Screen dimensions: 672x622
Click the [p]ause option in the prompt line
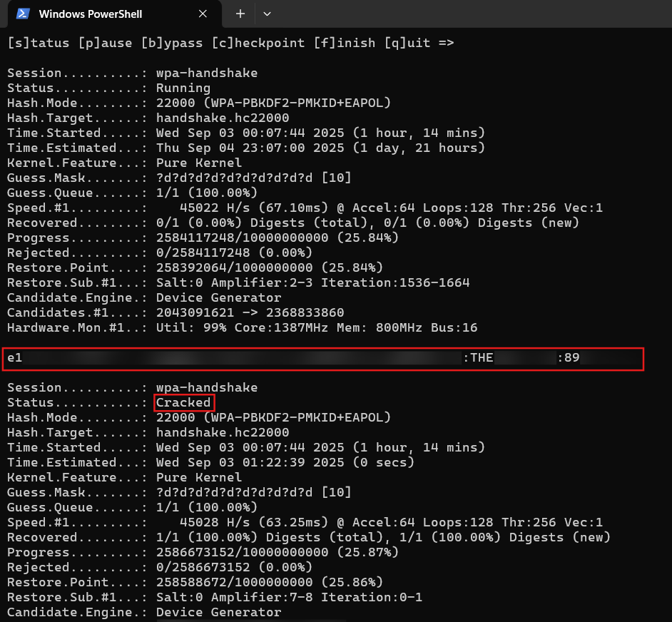[105, 43]
